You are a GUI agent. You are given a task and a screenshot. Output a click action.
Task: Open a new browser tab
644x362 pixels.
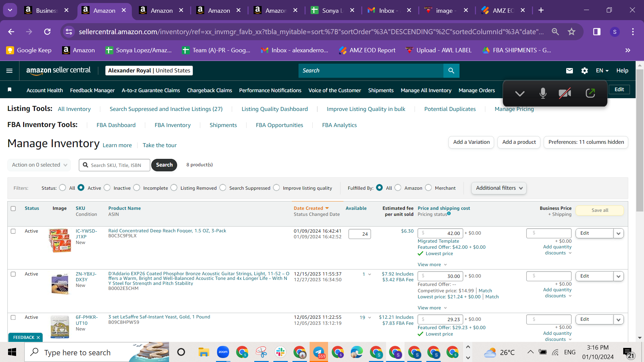click(541, 10)
